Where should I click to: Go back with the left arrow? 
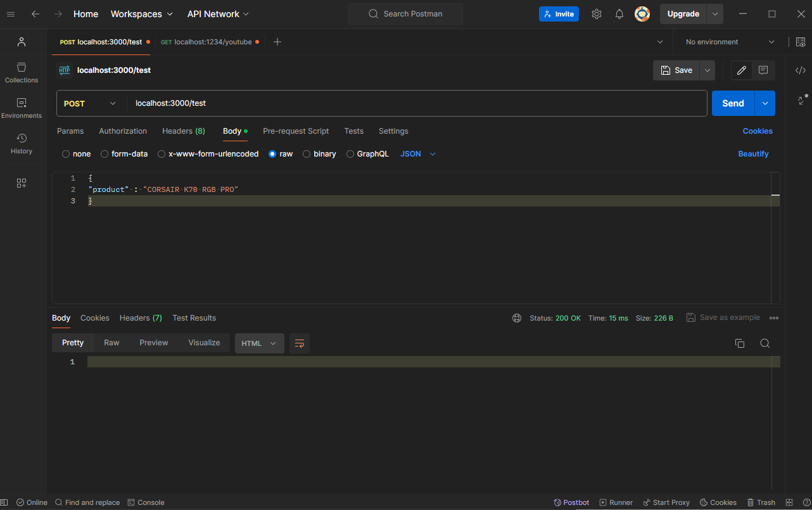(35, 14)
